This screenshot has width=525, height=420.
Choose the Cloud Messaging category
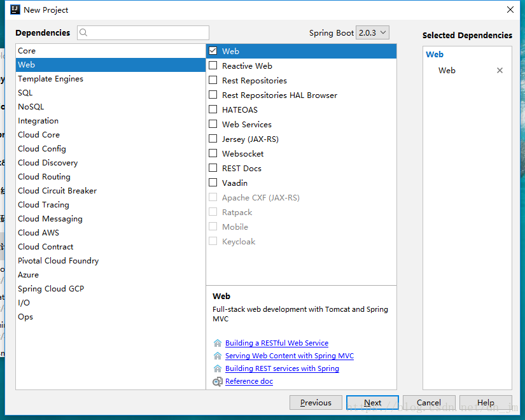pos(111,219)
